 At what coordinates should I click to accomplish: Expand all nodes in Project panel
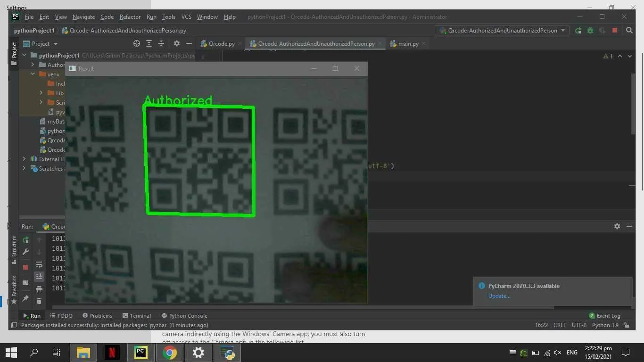click(149, 43)
